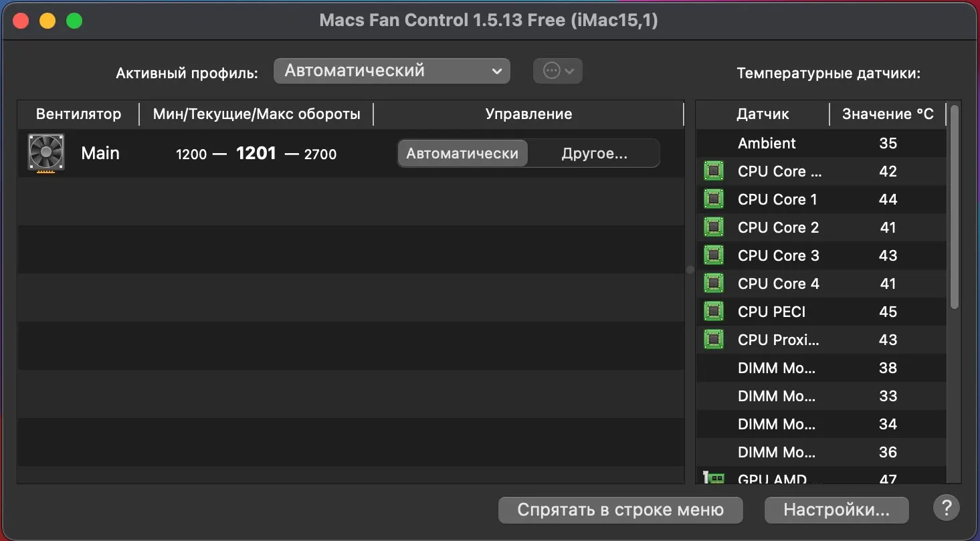The height and width of the screenshot is (541, 980).
Task: Open Настройки... preferences
Action: (836, 510)
